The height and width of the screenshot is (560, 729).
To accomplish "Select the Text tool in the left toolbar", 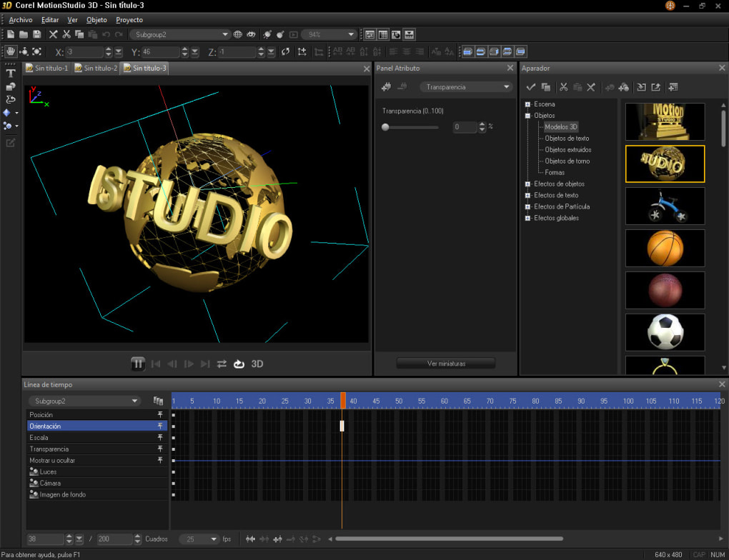I will pos(10,72).
